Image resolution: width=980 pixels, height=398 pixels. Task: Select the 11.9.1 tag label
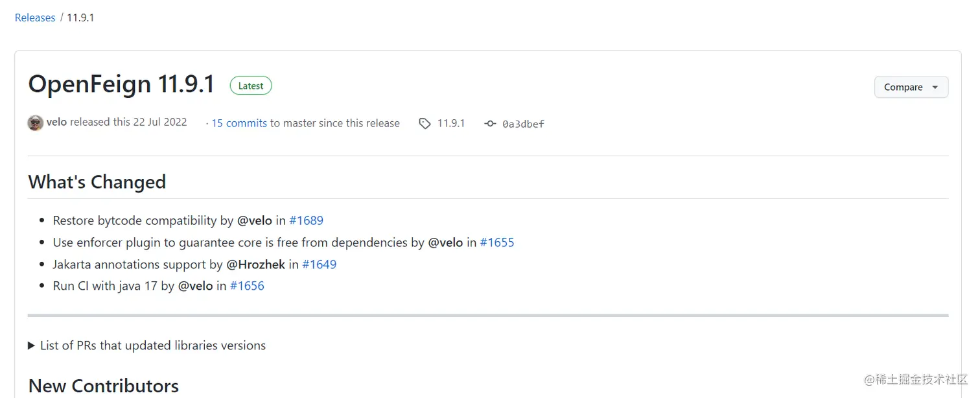(x=451, y=123)
